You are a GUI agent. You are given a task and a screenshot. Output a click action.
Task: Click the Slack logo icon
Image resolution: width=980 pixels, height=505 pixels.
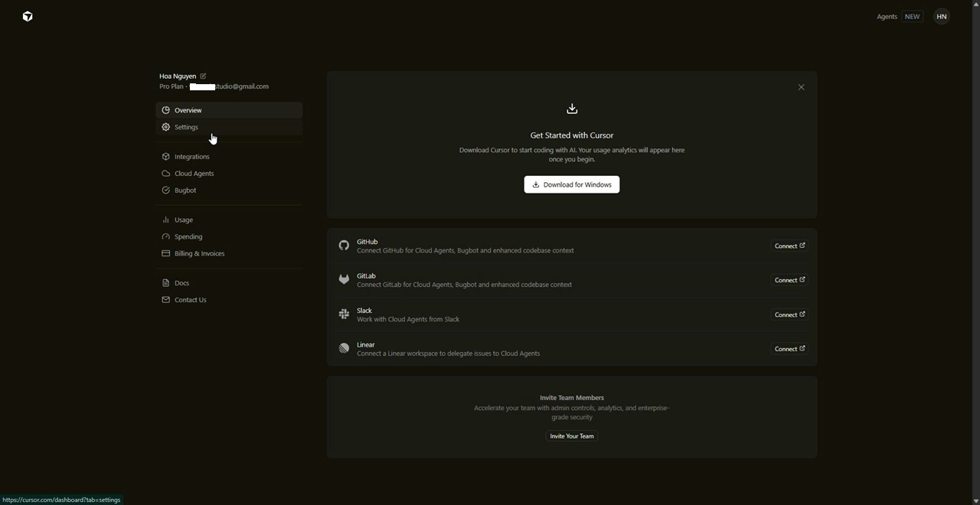pyautogui.click(x=344, y=314)
